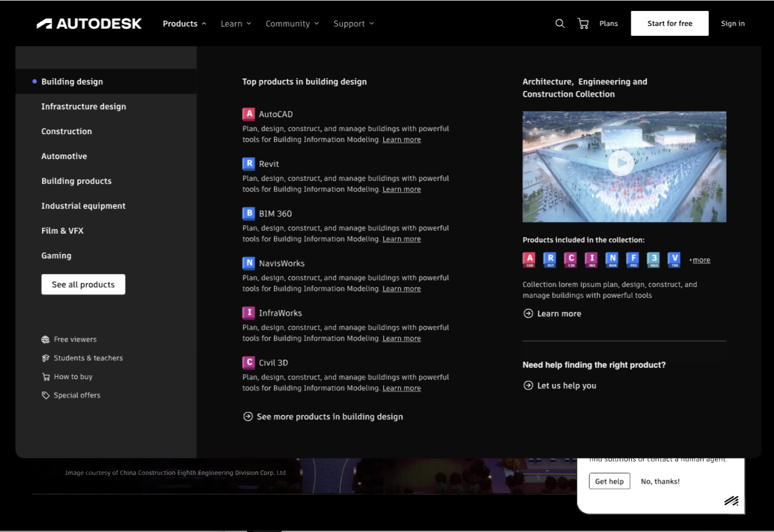This screenshot has width=774, height=532.
Task: Open the search magnifier icon
Action: pyautogui.click(x=560, y=24)
